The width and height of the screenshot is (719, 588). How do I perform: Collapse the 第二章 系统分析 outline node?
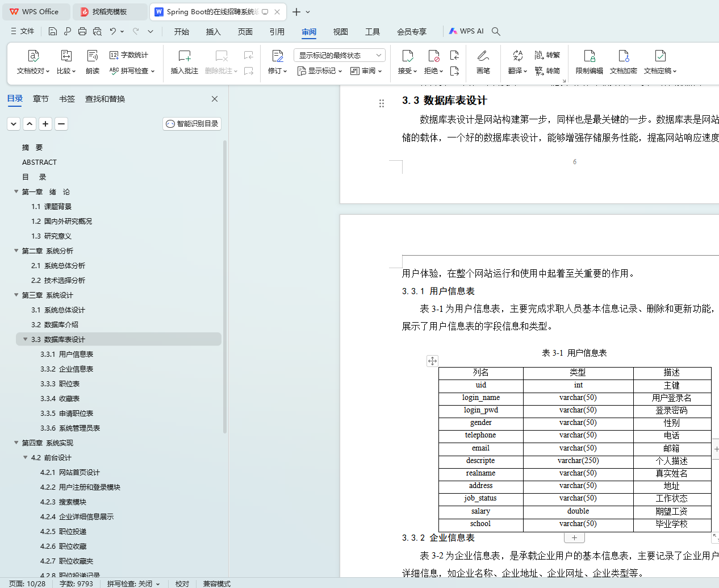click(x=16, y=251)
